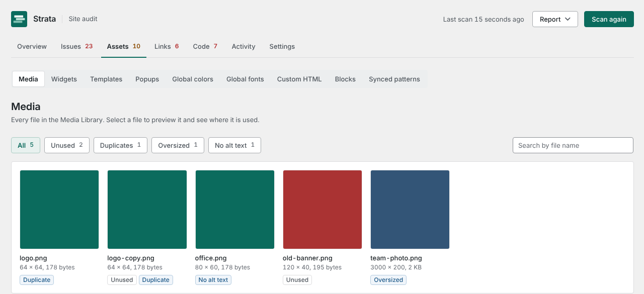Click the 120 × 40, 195 bytes text
The height and width of the screenshot is (294, 644).
[x=312, y=267]
